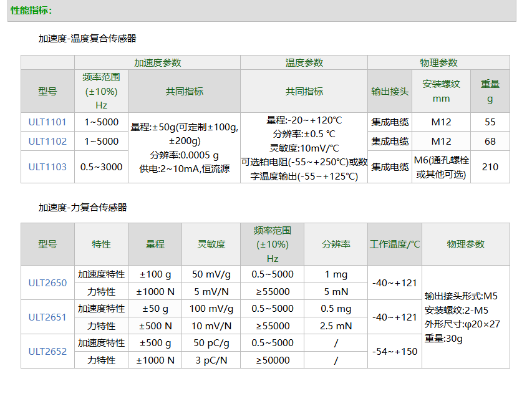Click the 100 mV/g sensitivity cell

point(211,309)
